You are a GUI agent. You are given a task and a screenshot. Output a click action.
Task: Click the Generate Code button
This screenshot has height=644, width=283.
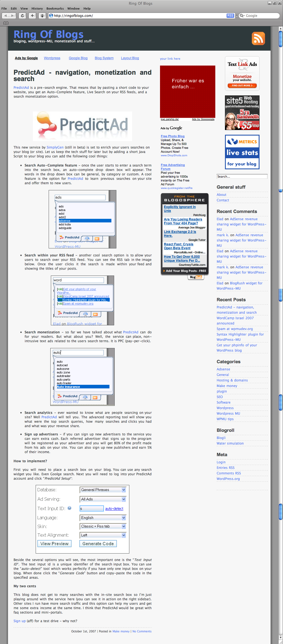click(x=98, y=544)
